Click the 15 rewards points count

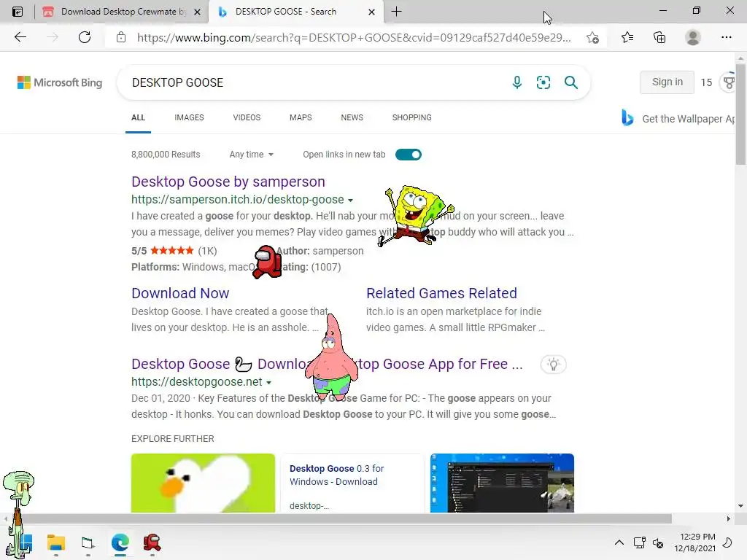point(706,82)
